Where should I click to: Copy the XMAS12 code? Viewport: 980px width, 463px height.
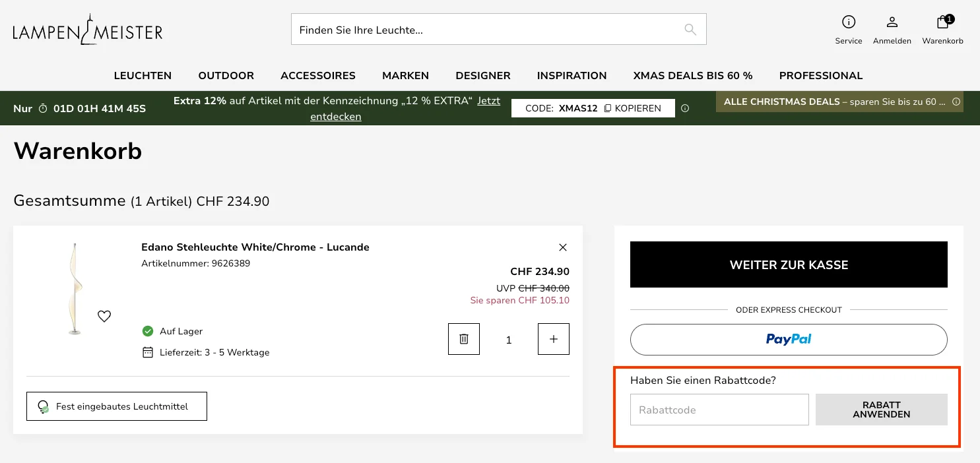tap(632, 108)
